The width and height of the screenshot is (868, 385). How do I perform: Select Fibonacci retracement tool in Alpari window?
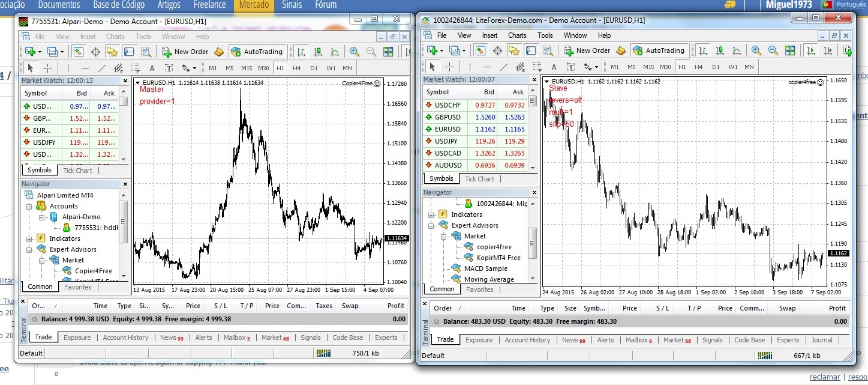(x=135, y=68)
